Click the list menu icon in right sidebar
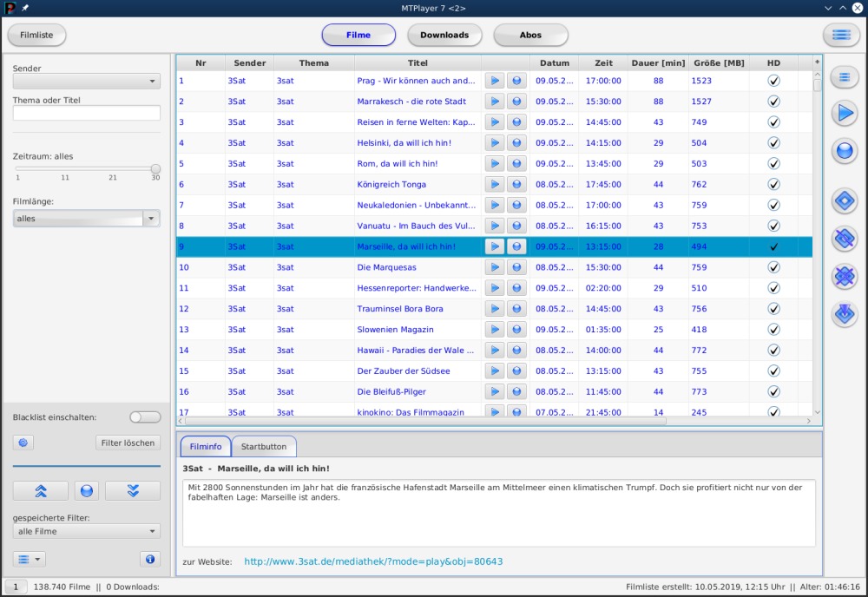868x597 pixels. pos(845,77)
